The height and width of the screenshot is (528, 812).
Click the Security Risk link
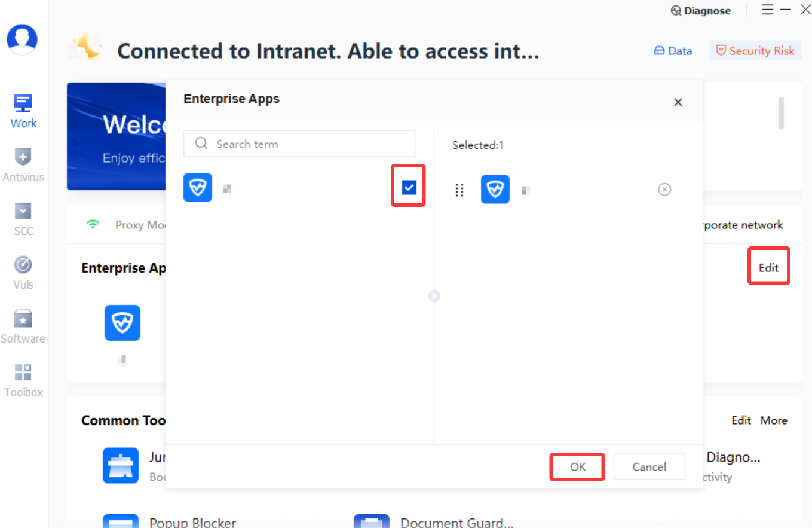[755, 51]
